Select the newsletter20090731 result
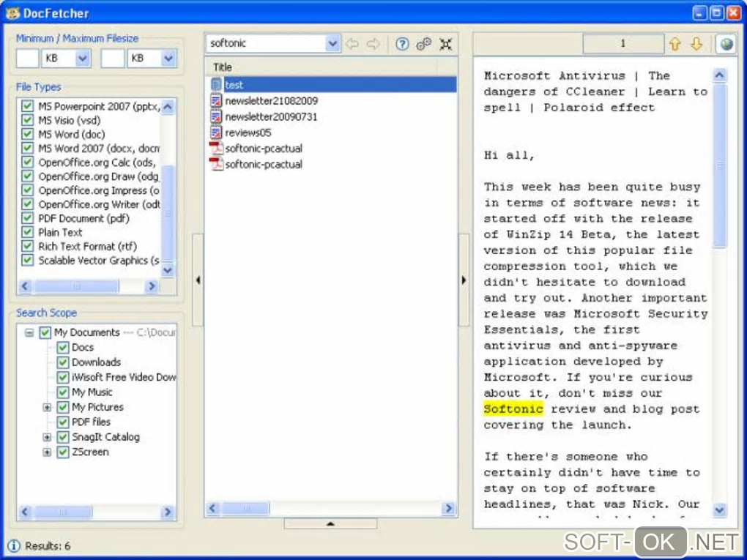 coord(271,116)
